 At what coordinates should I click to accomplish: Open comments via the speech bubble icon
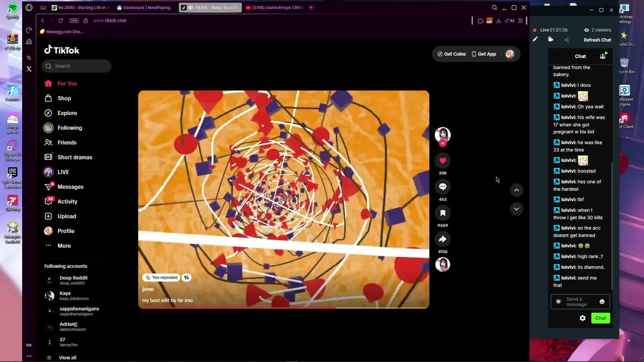443,187
